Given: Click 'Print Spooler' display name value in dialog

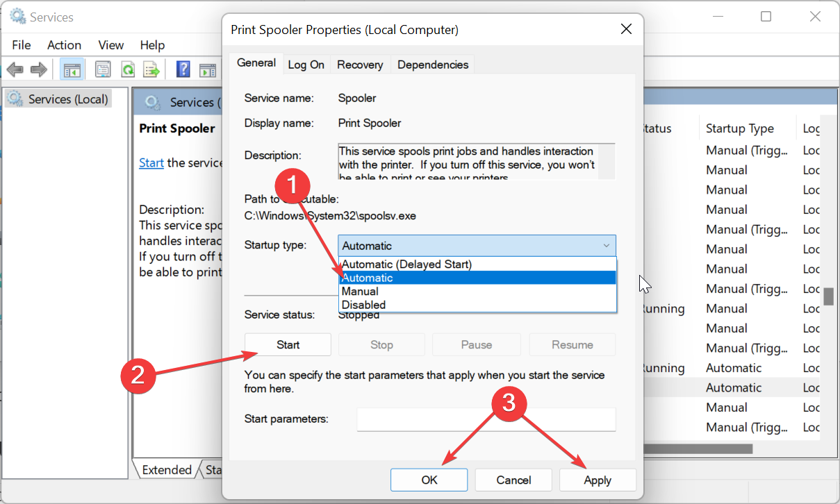Looking at the screenshot, I should tap(370, 123).
